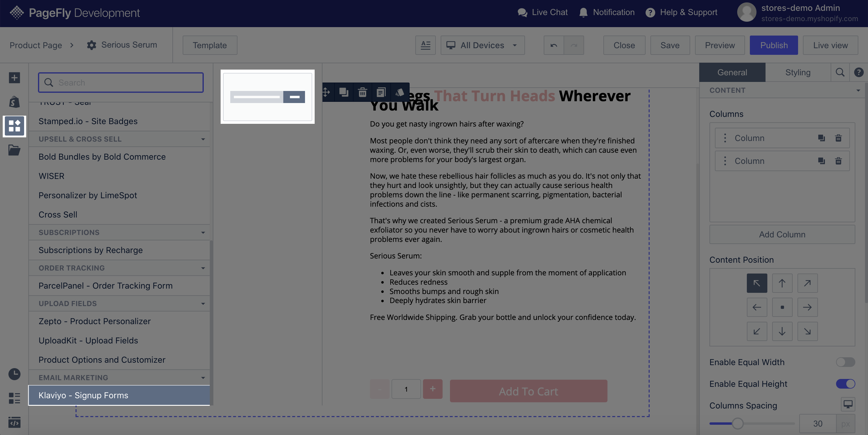Open Live view
This screenshot has height=435, width=868.
(830, 45)
